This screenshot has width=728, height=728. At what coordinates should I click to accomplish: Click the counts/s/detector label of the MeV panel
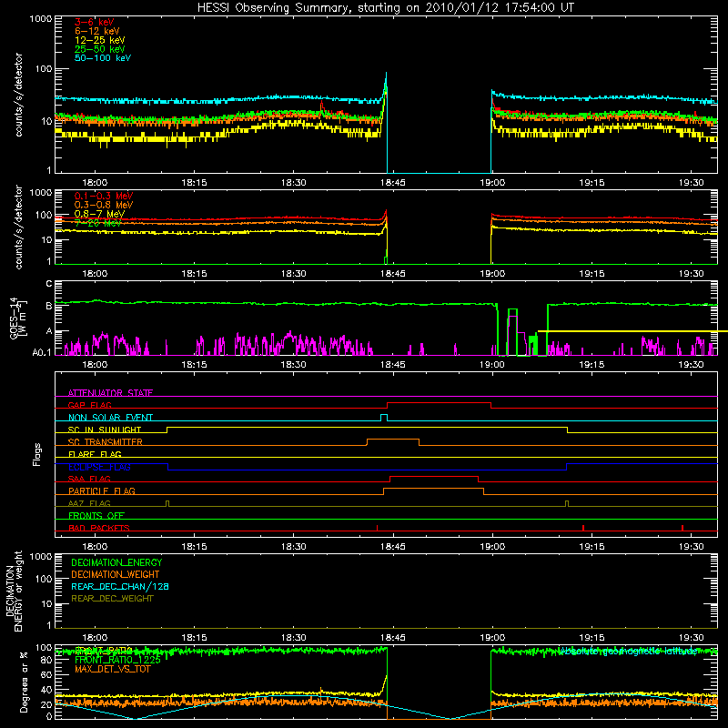(18, 227)
